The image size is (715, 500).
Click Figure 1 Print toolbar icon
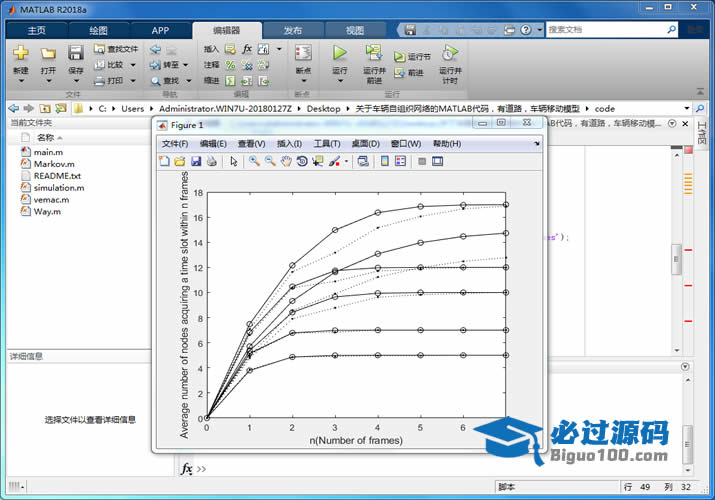(211, 161)
